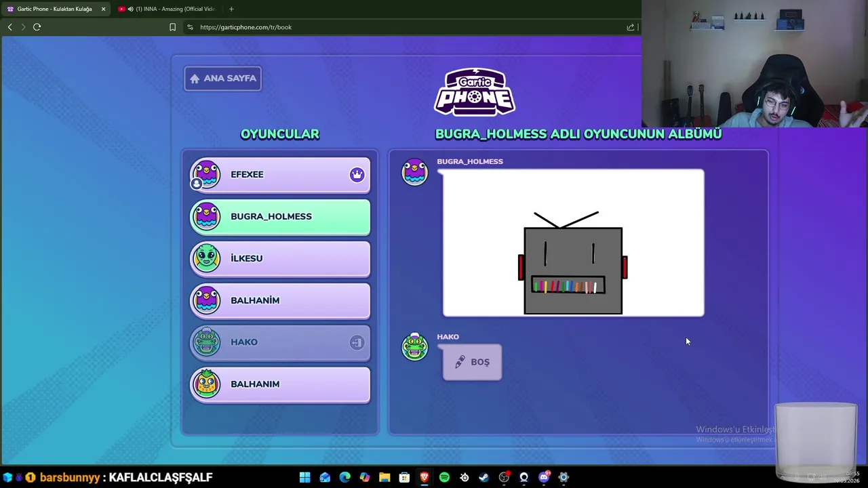Open the Windows Start menu
The height and width of the screenshot is (488, 868).
305,477
